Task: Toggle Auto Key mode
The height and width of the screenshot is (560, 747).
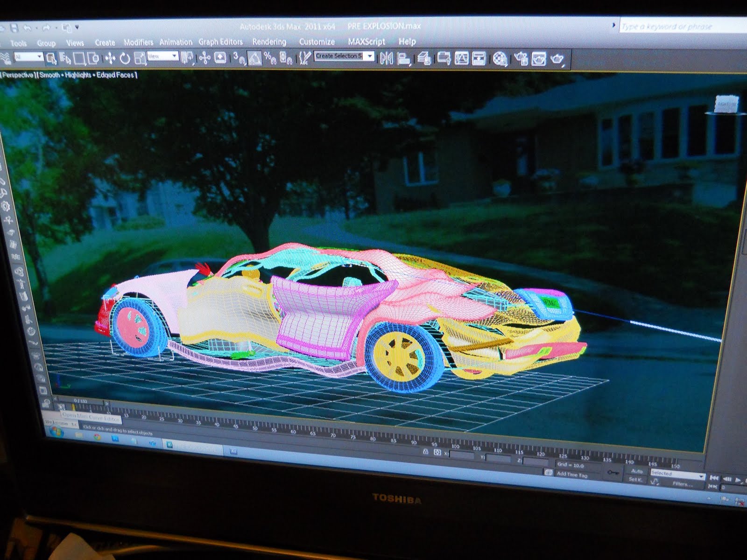Action: click(x=637, y=471)
